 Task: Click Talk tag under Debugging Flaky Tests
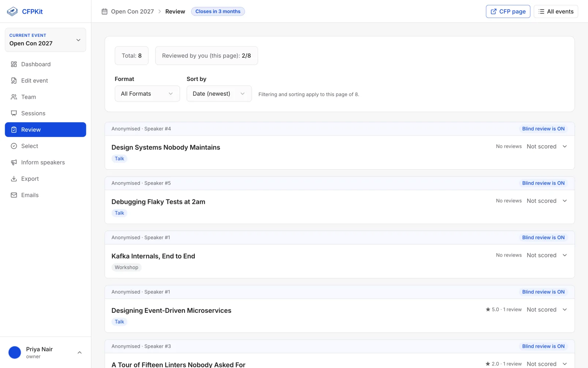(119, 213)
